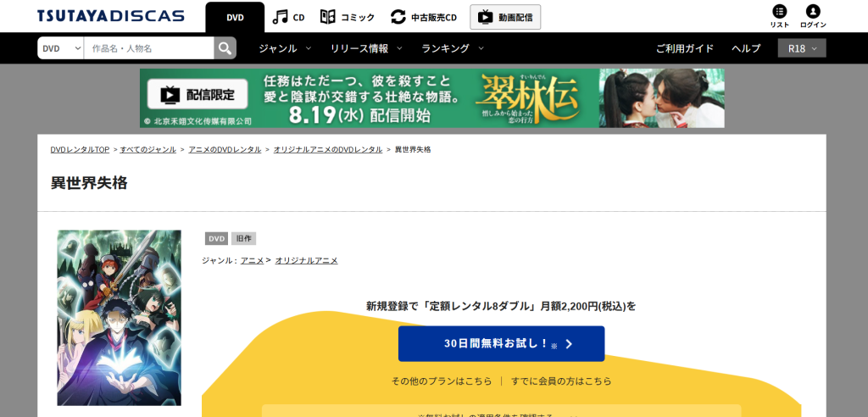Click the 旧作 badge label
Viewport: 868px width, 417px height.
click(x=243, y=239)
